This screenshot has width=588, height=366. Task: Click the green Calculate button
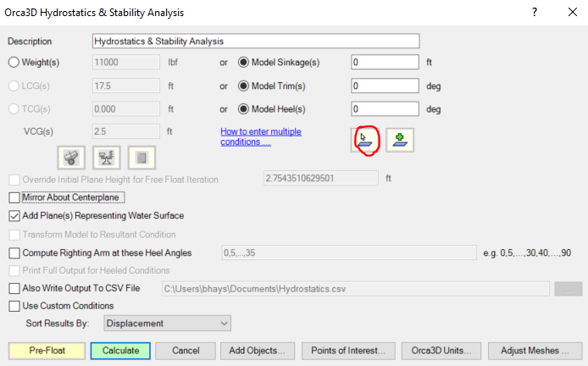[120, 351]
